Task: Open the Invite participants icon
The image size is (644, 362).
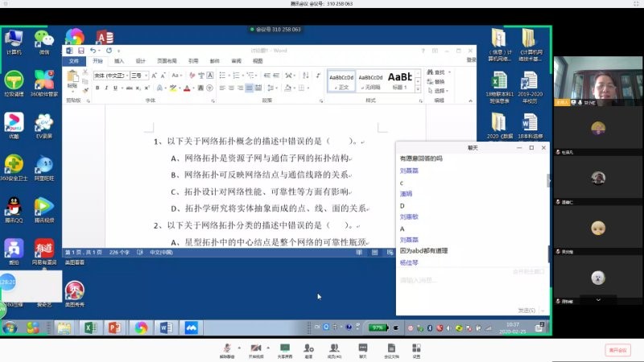Action: pos(309,347)
